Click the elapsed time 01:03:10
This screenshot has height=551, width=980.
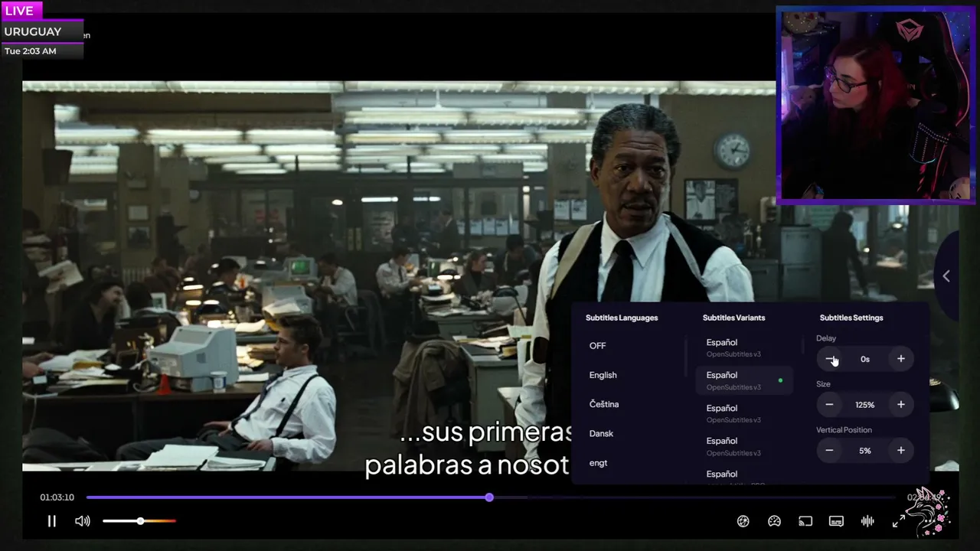click(x=57, y=497)
